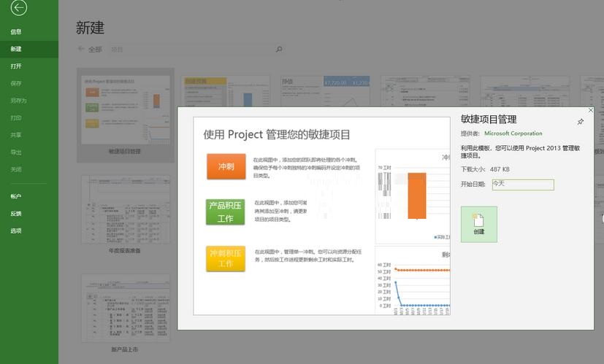Click the Microsoft Corporation provider link

(x=513, y=133)
